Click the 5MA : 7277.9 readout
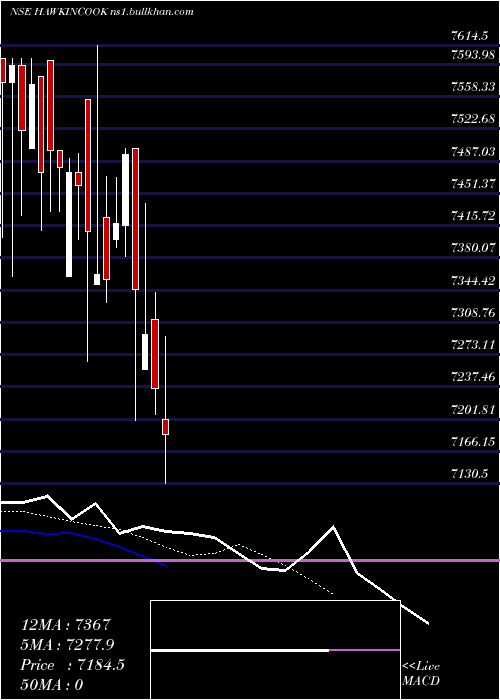This screenshot has width=500, height=700. [68, 645]
